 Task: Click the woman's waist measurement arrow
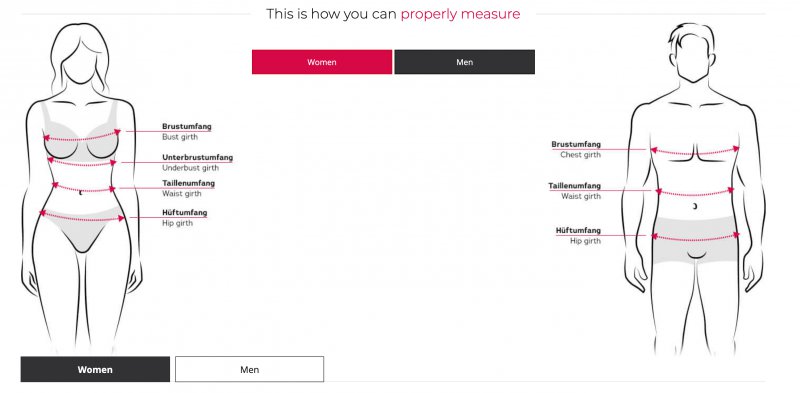click(84, 188)
